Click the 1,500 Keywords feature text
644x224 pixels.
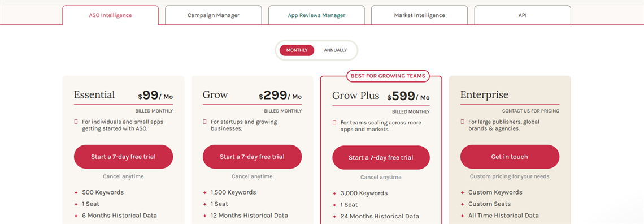(233, 192)
